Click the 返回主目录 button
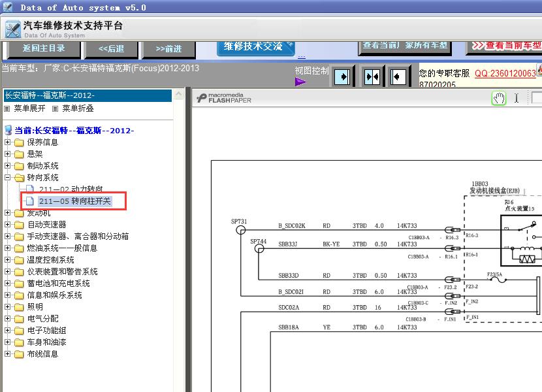The width and height of the screenshot is (542, 392). (44, 49)
